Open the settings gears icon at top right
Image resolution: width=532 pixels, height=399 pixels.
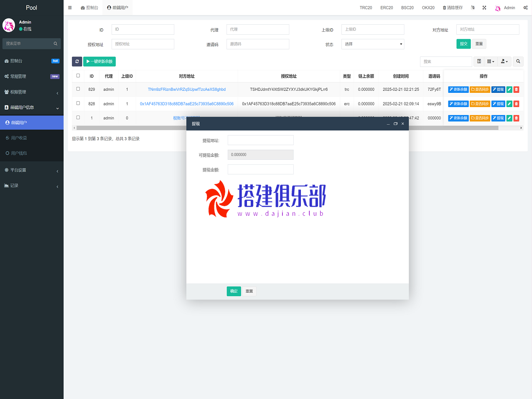coord(525,8)
